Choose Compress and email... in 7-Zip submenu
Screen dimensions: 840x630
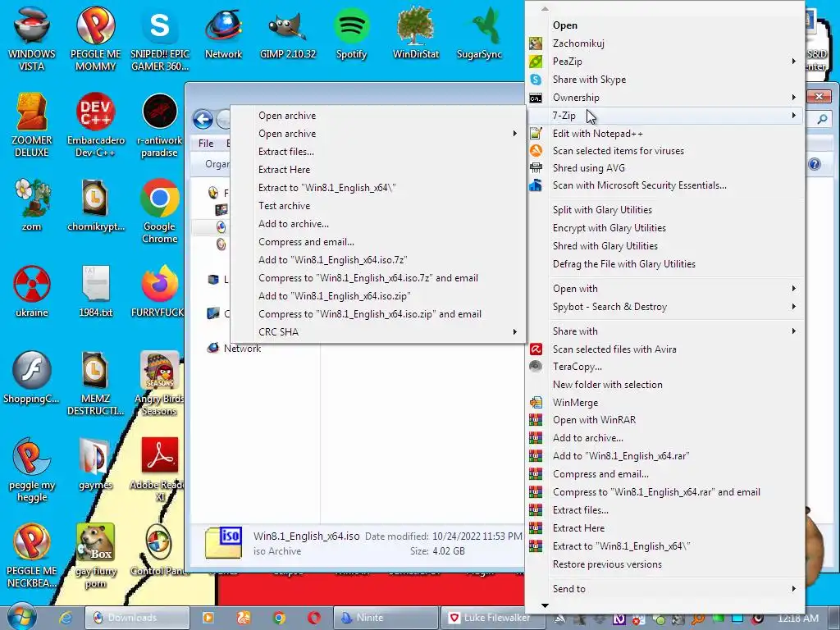(x=306, y=242)
